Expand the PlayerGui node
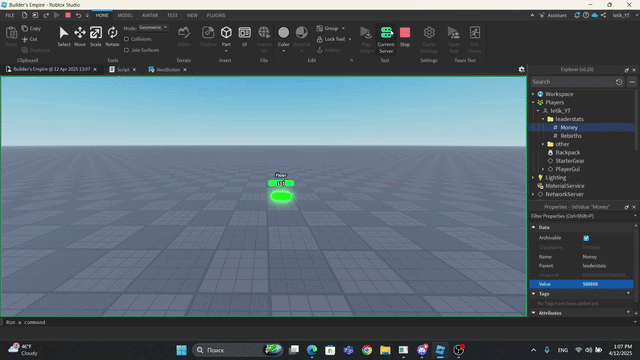 (x=543, y=169)
